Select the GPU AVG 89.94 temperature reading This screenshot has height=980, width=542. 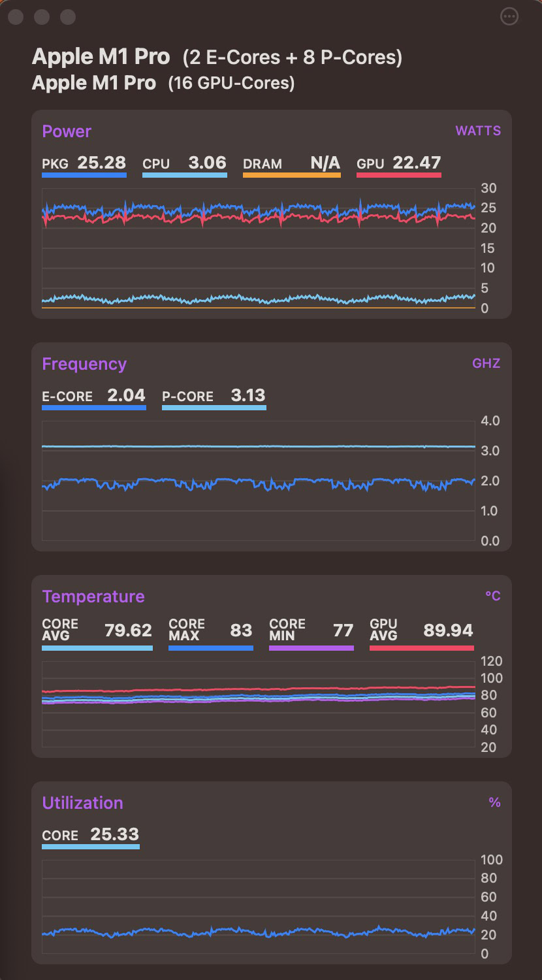pyautogui.click(x=422, y=634)
